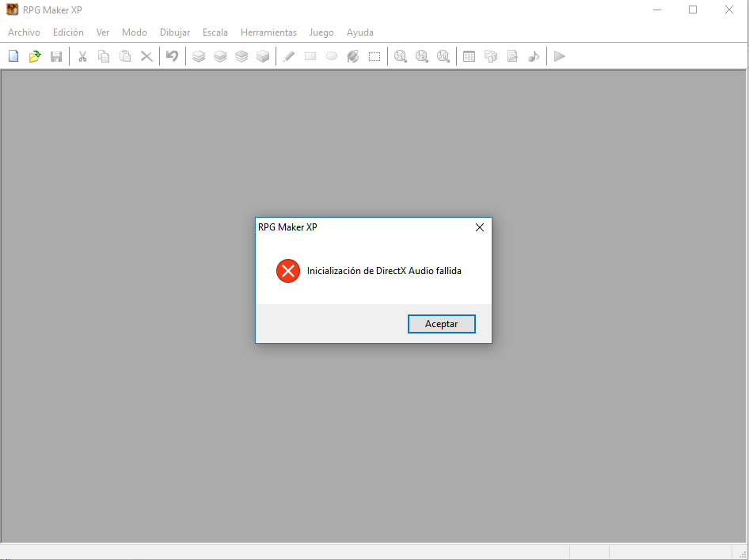Close the DirectX Audio error dialog
The width and height of the screenshot is (749, 560).
480,227
